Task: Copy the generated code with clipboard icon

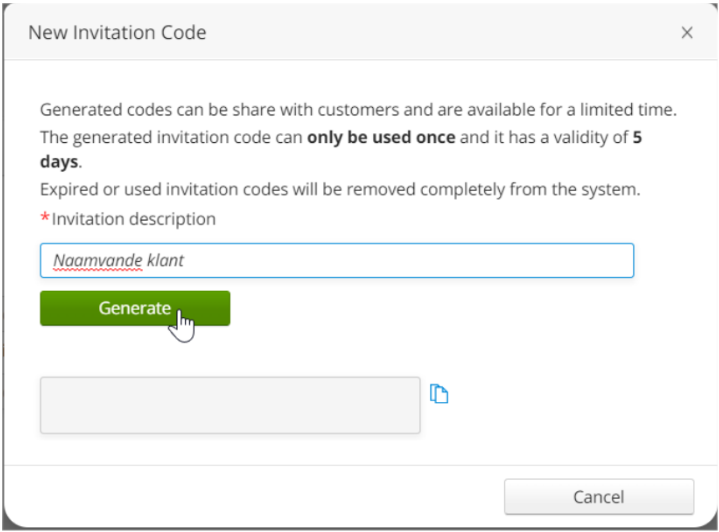Action: [x=439, y=394]
